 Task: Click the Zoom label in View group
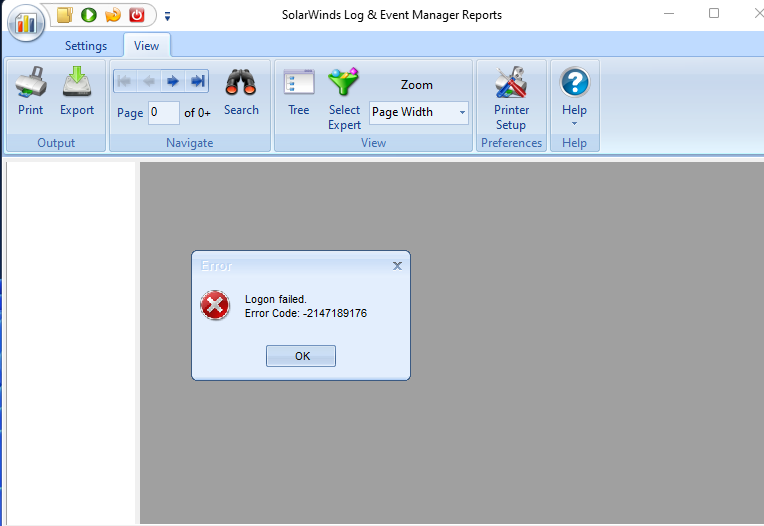click(417, 85)
